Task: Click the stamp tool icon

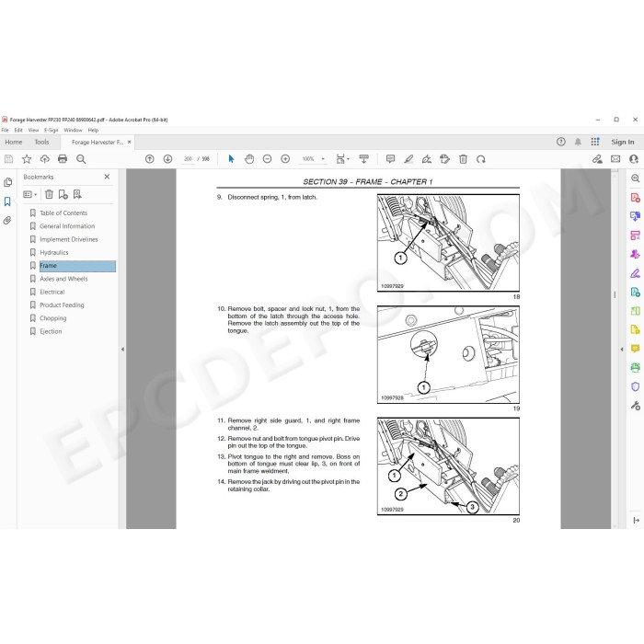Action: (444, 159)
